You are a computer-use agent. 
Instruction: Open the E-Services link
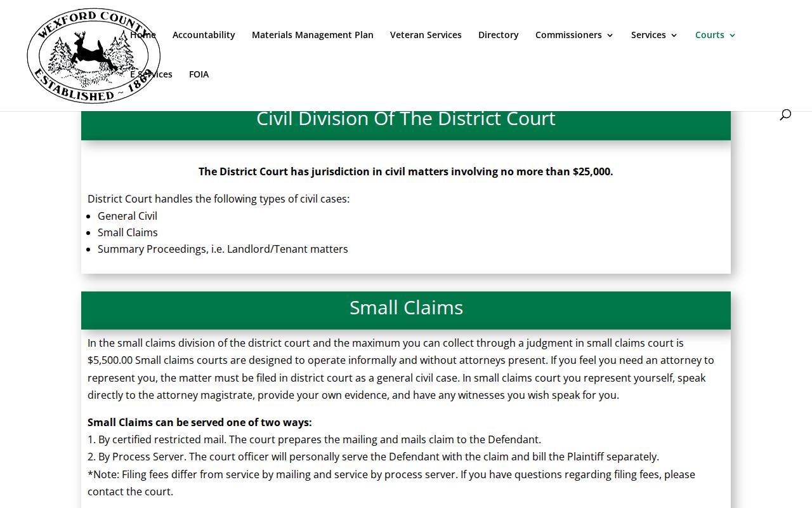[x=151, y=74]
